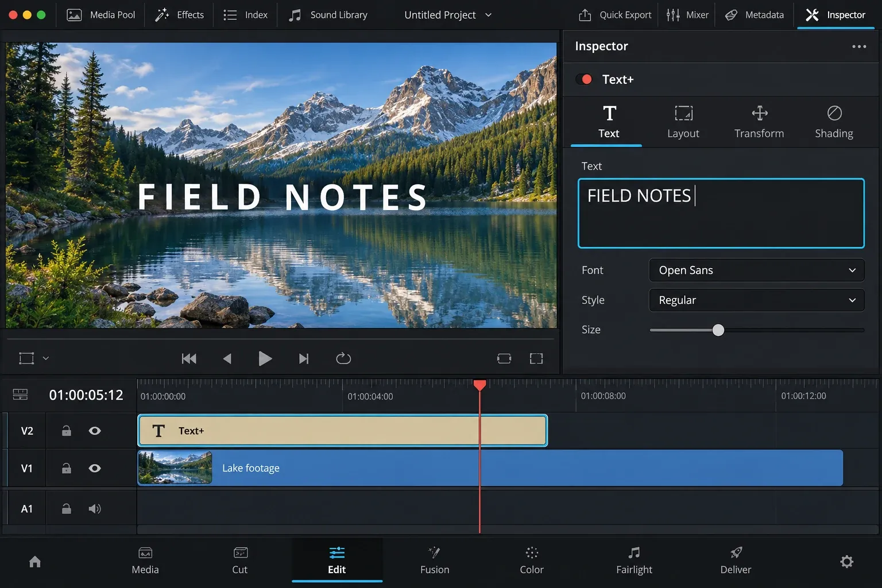Toggle lock on track V2
This screenshot has height=588, width=882.
click(67, 431)
